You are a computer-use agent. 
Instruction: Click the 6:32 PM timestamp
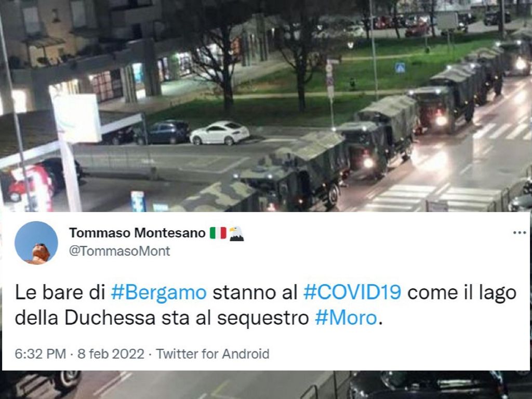coord(41,354)
